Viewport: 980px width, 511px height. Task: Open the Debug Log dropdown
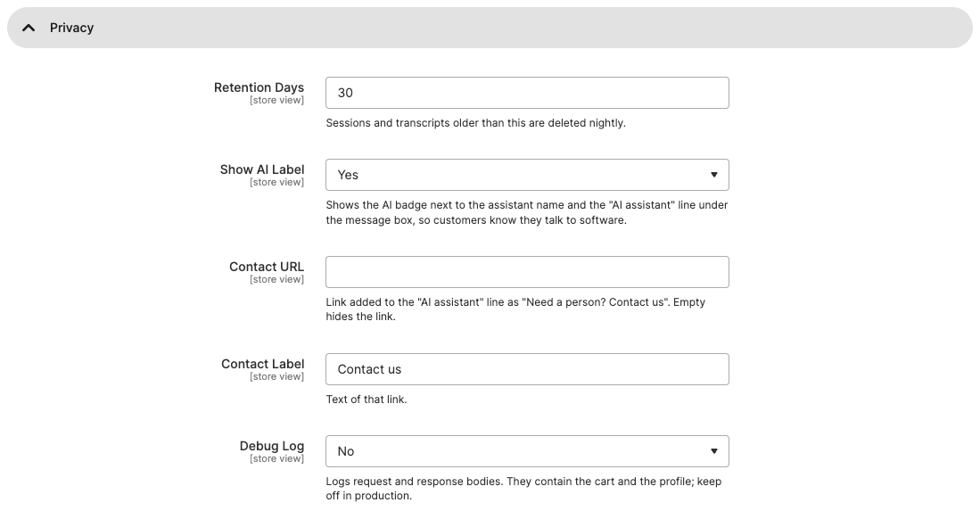[527, 451]
